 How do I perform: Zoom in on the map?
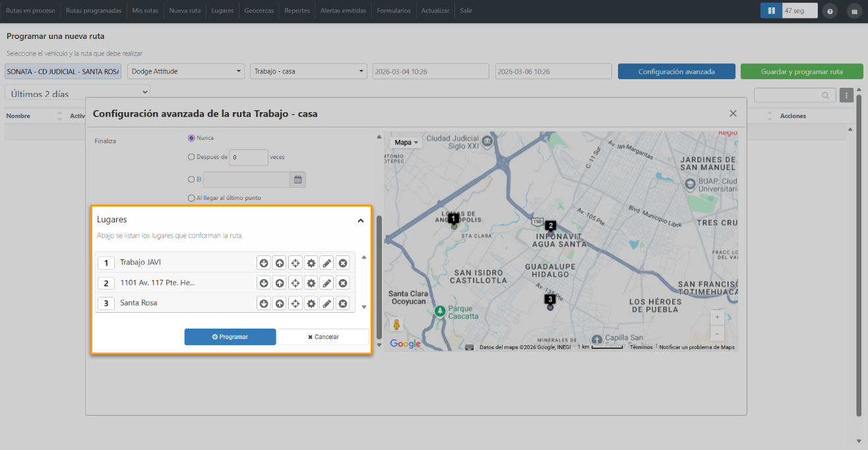pyautogui.click(x=718, y=317)
